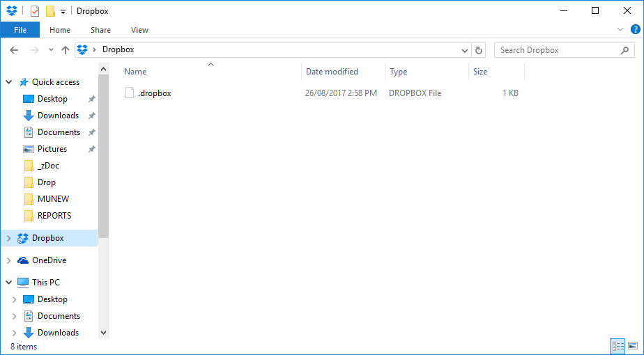The image size is (644, 355).
Task: Click pin icon next to Downloads
Action: (x=92, y=116)
